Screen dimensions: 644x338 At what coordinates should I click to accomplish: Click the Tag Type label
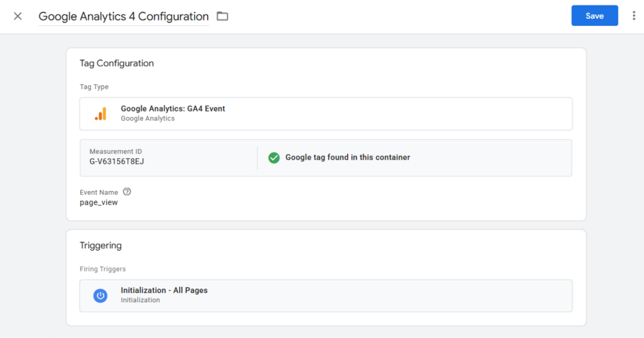click(94, 87)
